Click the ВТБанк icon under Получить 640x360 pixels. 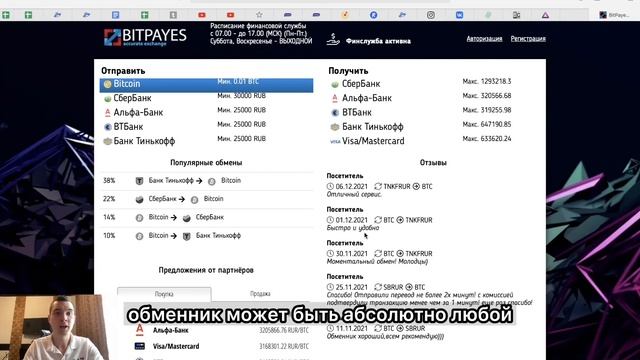(335, 113)
